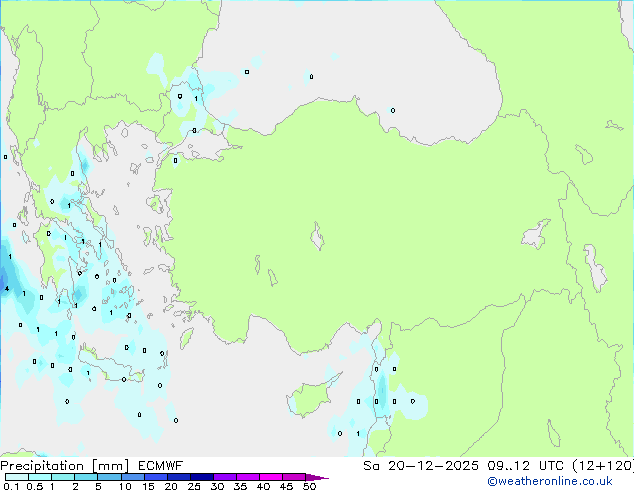The width and height of the screenshot is (634, 490).
Task: Select the magenta arrow at legend end
Action: point(322,477)
